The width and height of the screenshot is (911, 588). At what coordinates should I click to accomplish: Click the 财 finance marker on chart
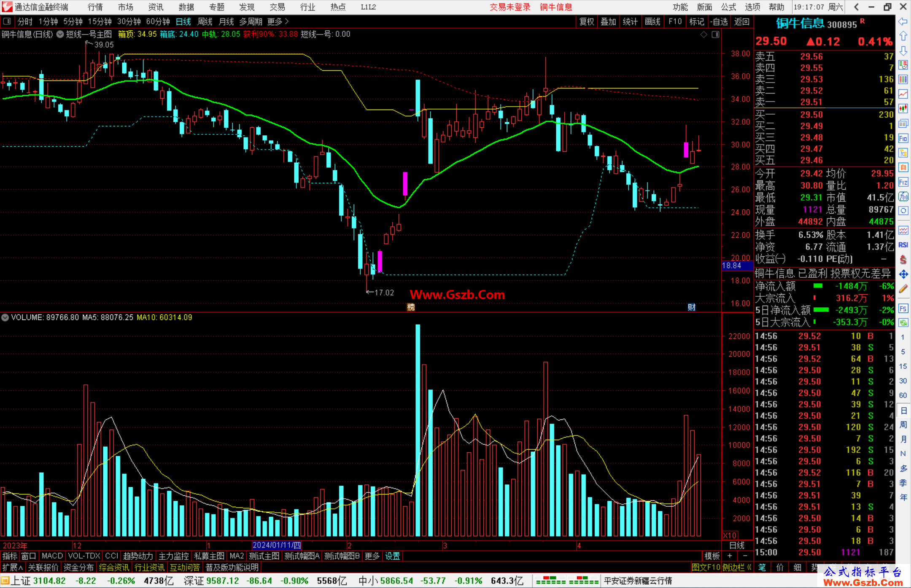tap(692, 307)
